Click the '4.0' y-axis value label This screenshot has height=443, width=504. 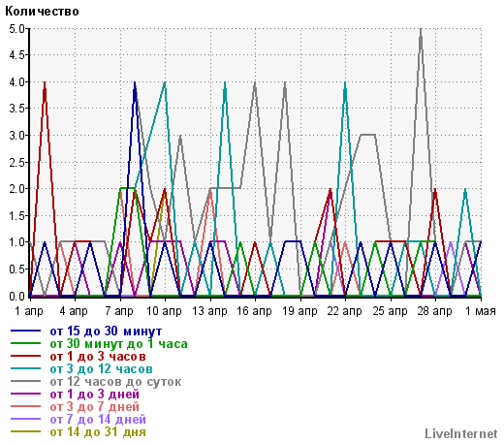click(x=16, y=82)
